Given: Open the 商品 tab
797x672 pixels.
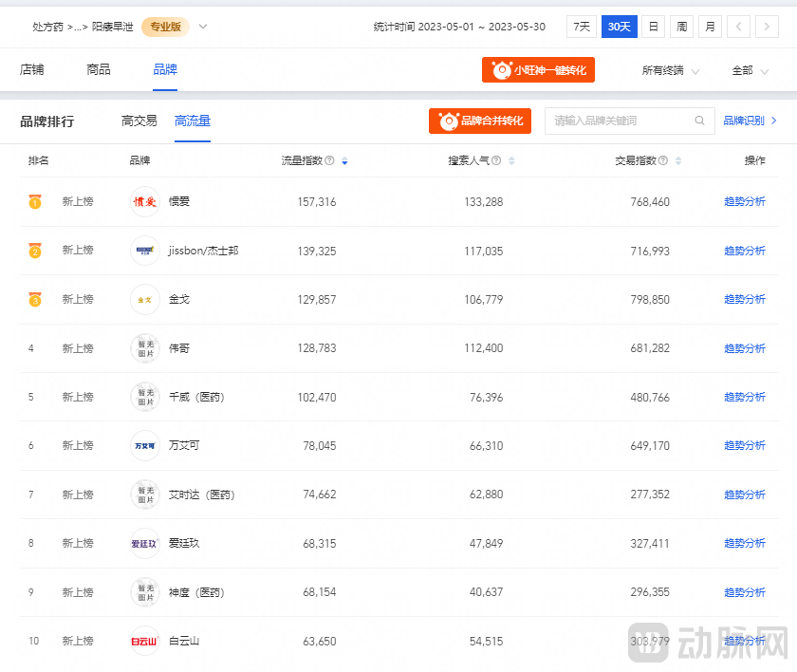Looking at the screenshot, I should coord(99,69).
